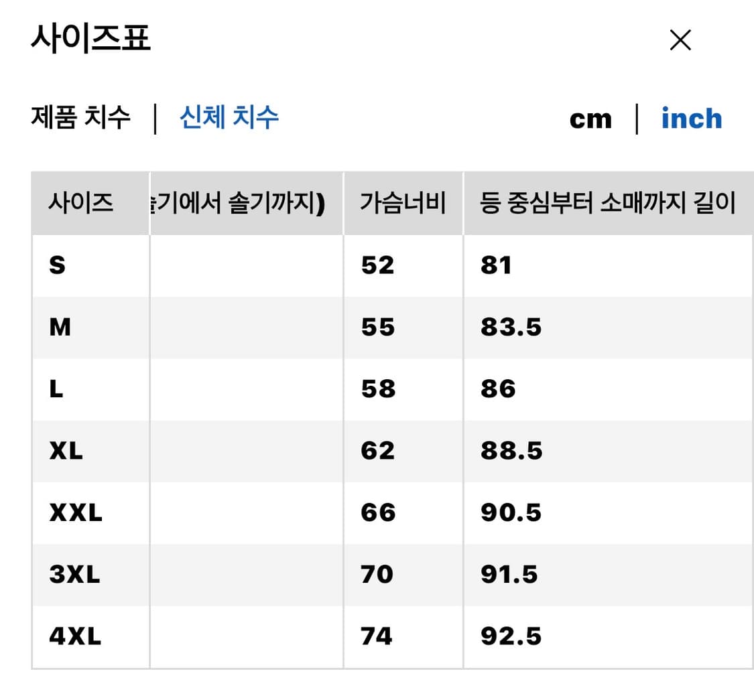Close the 사이즈표 size chart modal

click(680, 40)
